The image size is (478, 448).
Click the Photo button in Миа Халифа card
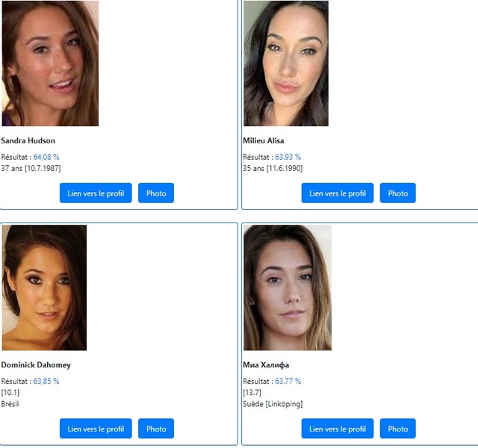[x=398, y=429]
